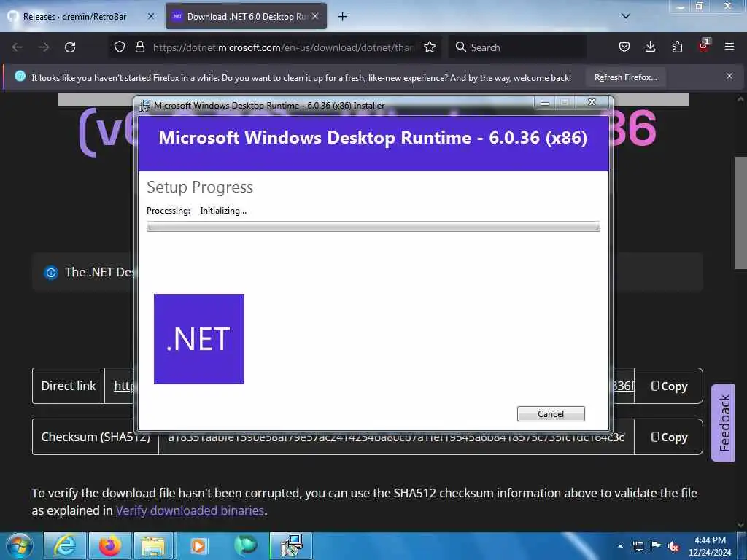The image size is (747, 560).
Task: Launch Internet Explorer from taskbar
Action: point(65,545)
